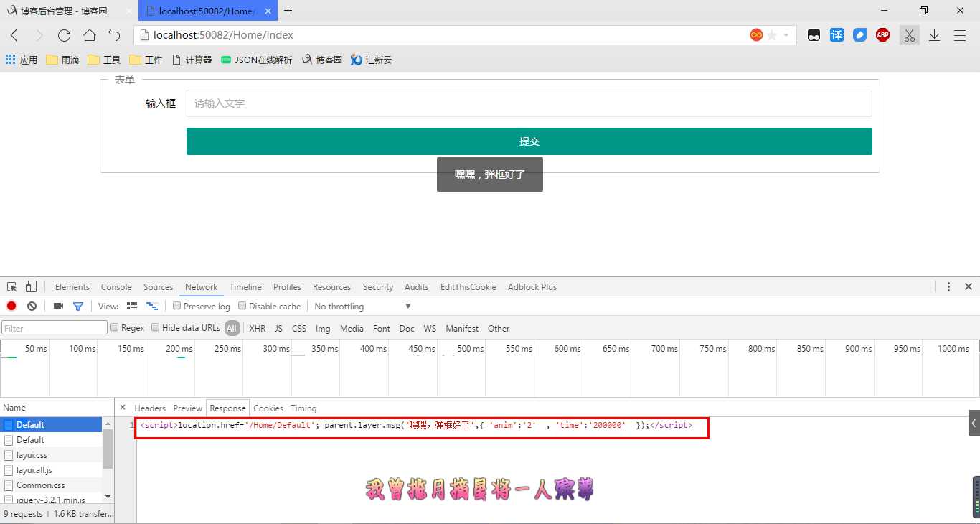Enable the Regex filter checkbox
The width and height of the screenshot is (980, 524).
tap(114, 327)
